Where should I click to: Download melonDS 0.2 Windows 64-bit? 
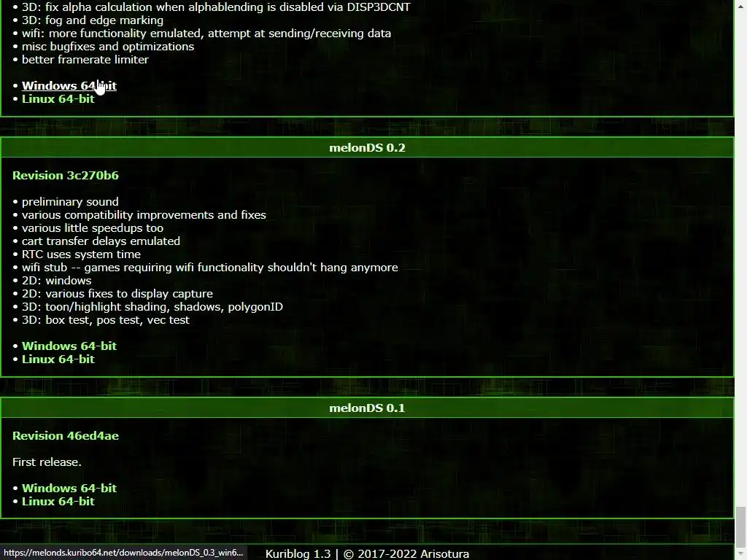tap(69, 346)
